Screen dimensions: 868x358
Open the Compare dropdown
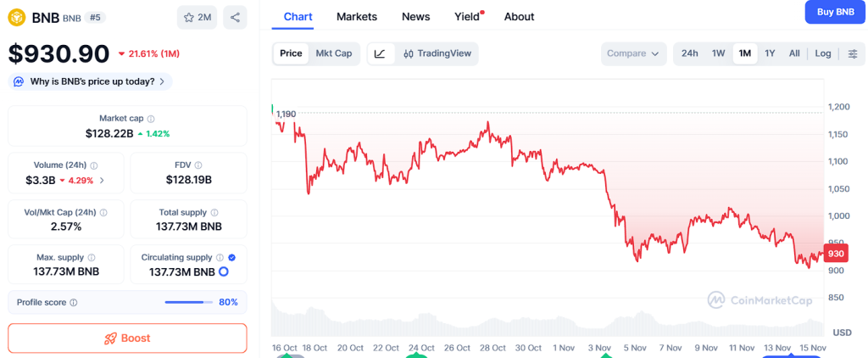(633, 53)
